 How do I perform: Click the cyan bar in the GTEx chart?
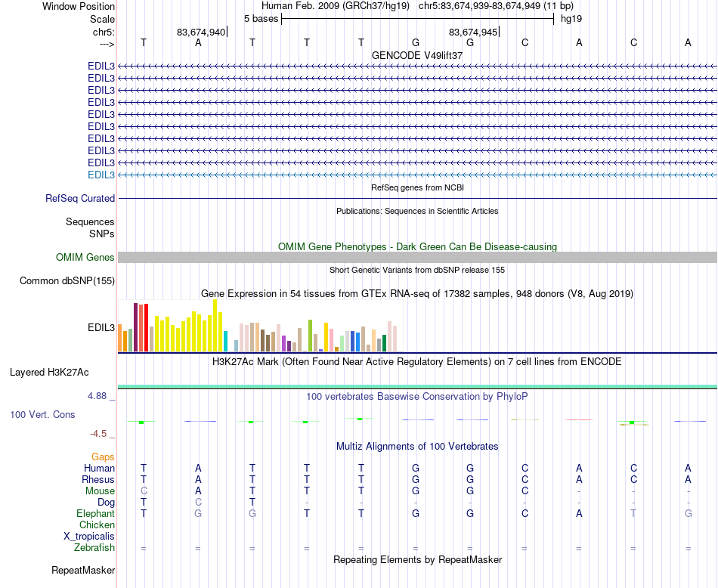(x=225, y=341)
